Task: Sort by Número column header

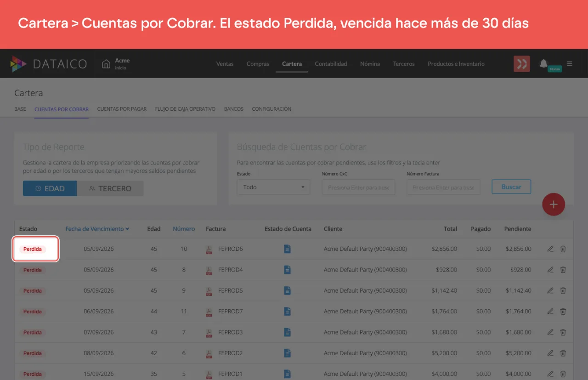Action: coord(184,229)
